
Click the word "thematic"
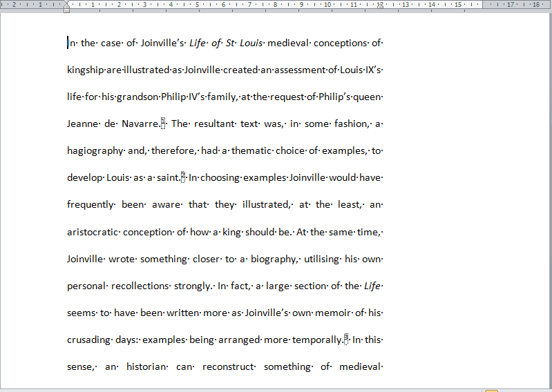[x=251, y=151]
